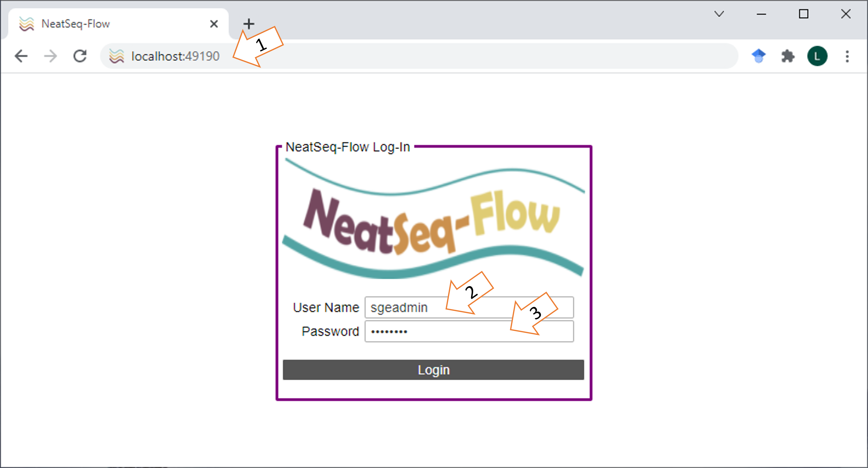Open Chrome's three-dot menu
The width and height of the screenshot is (868, 468).
(847, 56)
